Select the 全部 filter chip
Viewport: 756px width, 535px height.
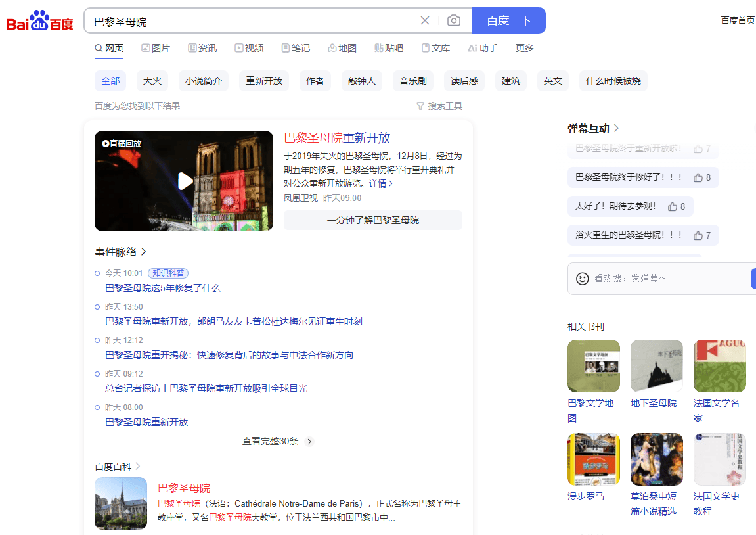click(110, 81)
